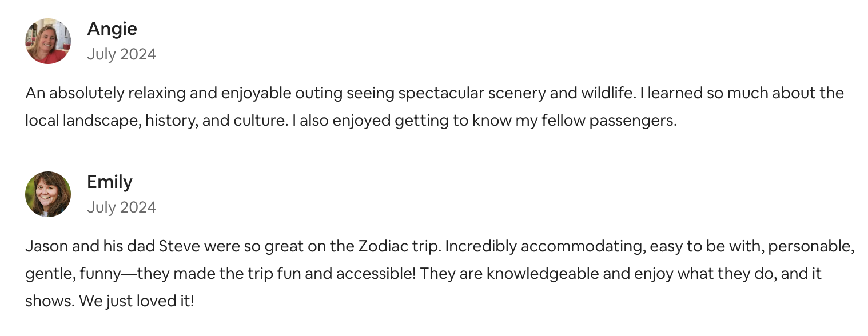Open Angie's profile photo
Screen dimensions: 868x336
48,41
